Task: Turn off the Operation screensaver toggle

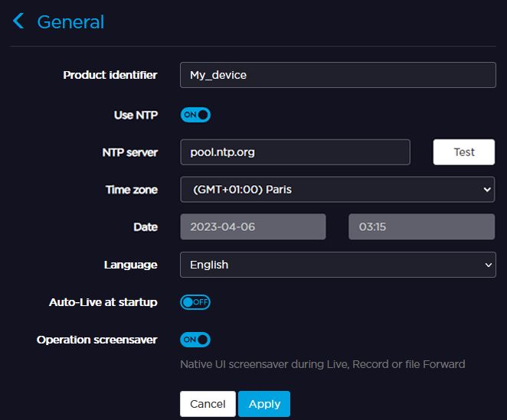Action: pyautogui.click(x=195, y=340)
